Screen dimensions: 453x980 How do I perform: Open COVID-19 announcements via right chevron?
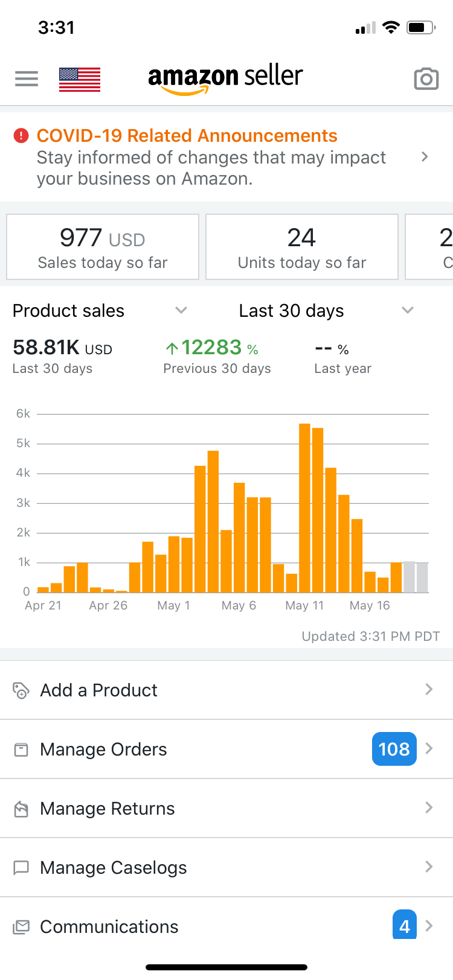[425, 157]
